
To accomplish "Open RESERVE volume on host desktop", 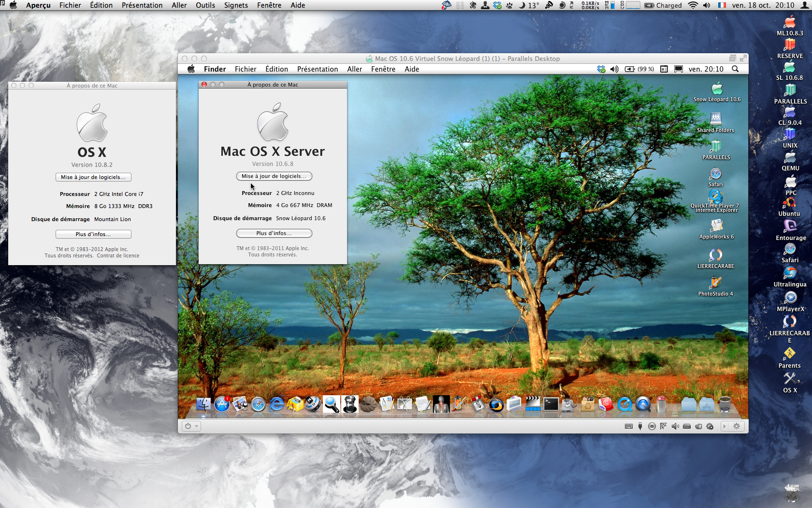I will (790, 48).
